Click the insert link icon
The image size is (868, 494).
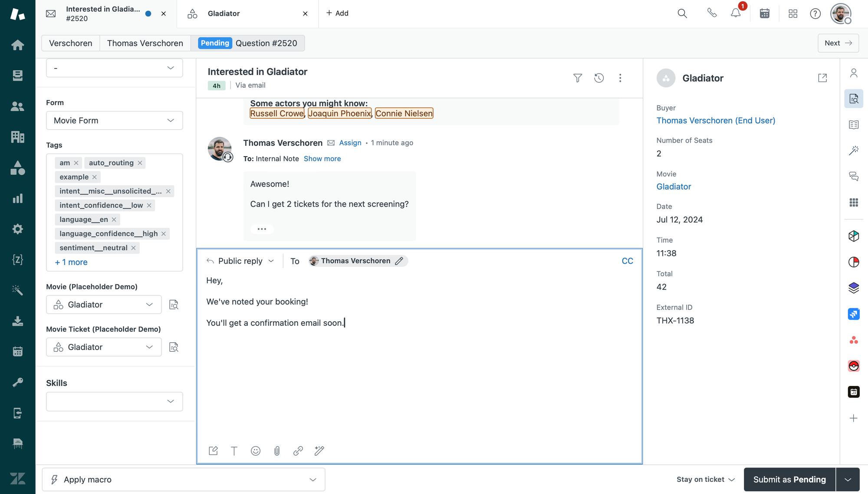[x=298, y=451]
